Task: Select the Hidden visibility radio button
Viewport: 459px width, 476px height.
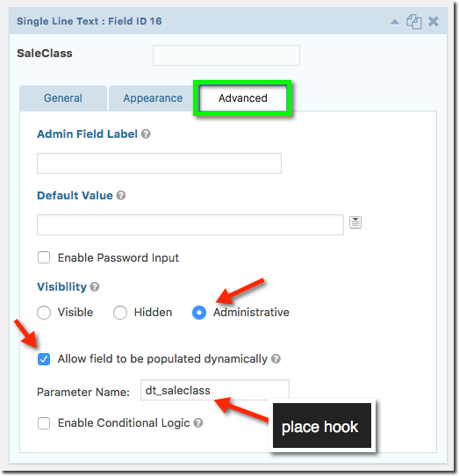Action: point(120,313)
